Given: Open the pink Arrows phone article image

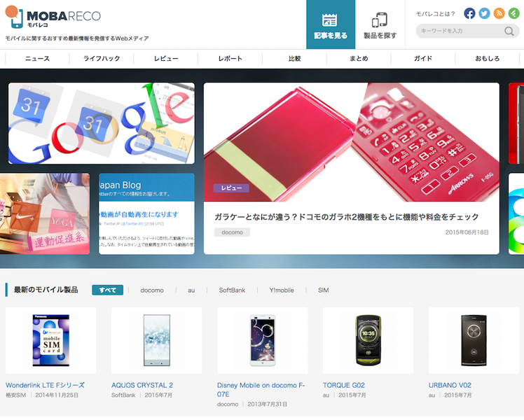Looking at the screenshot, I should [x=352, y=142].
